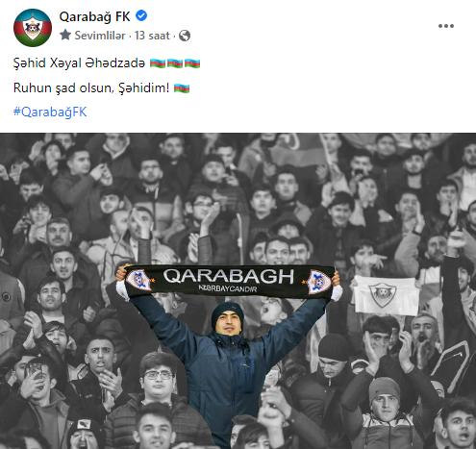Viewport: 476px width, 449px height.
Task: Click third flag emoji after Əhədzadə
Action: (192, 63)
